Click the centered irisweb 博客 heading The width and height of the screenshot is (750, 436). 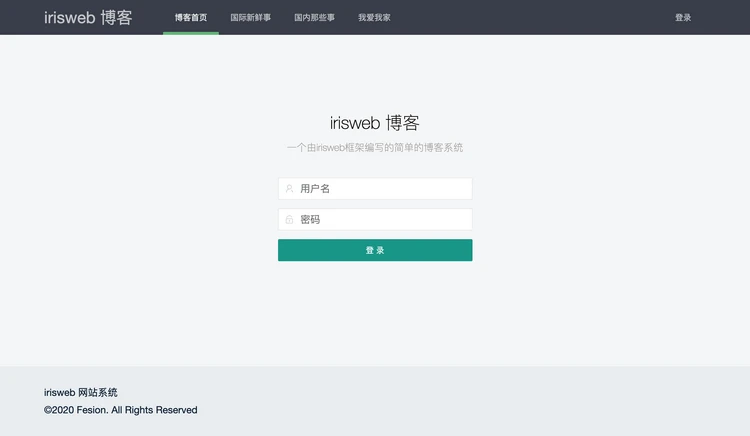tap(375, 123)
